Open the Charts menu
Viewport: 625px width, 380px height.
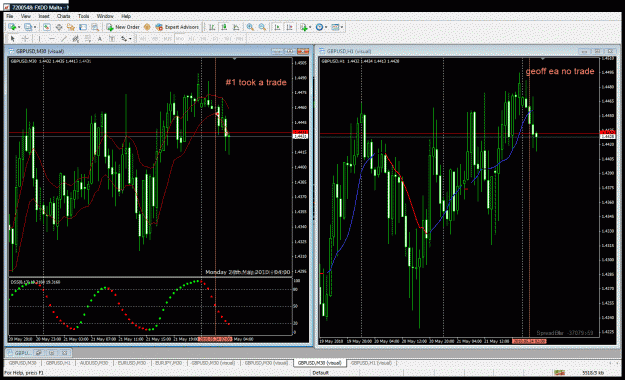pyautogui.click(x=64, y=16)
